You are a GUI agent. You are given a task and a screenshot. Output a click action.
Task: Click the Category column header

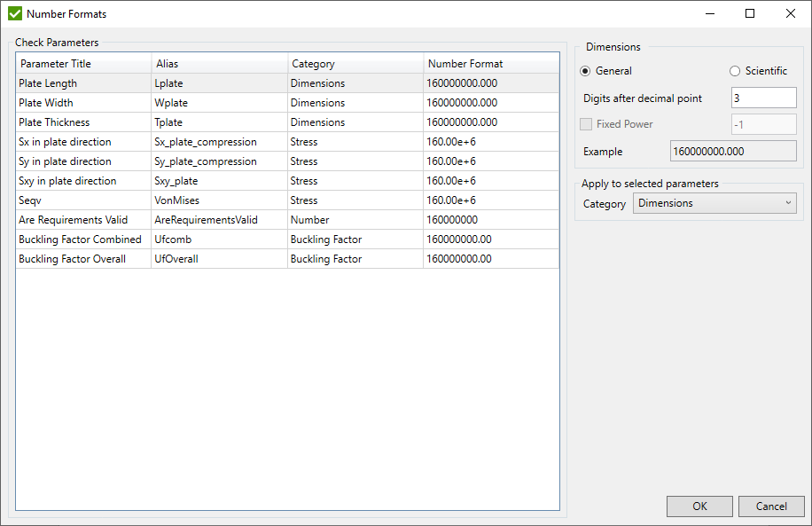[355, 64]
